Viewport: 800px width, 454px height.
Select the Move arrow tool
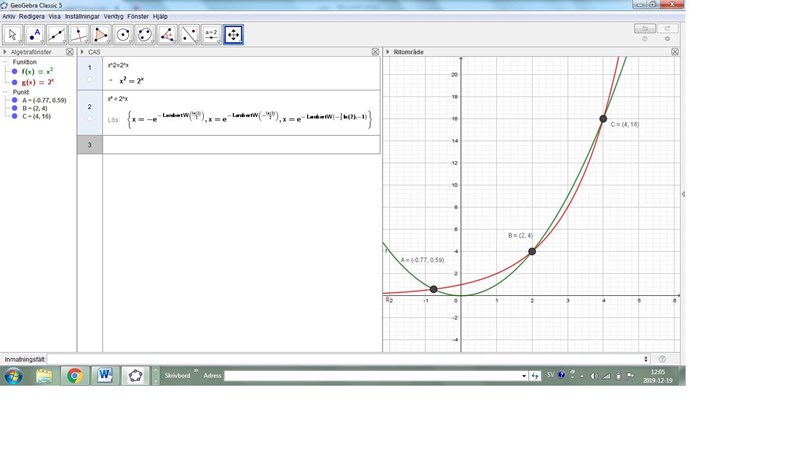tap(14, 34)
